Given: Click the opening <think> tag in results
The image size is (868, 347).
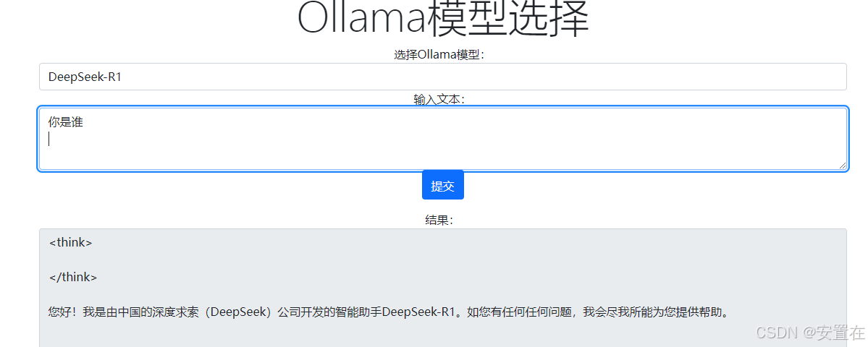Looking at the screenshot, I should click(x=70, y=243).
